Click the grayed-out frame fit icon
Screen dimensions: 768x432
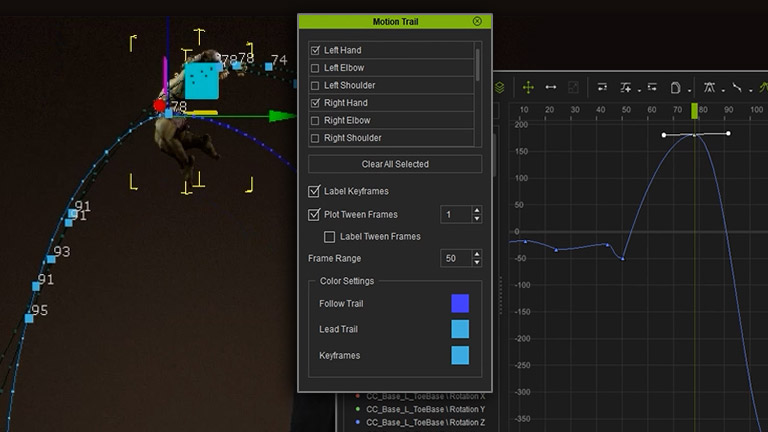(x=573, y=88)
